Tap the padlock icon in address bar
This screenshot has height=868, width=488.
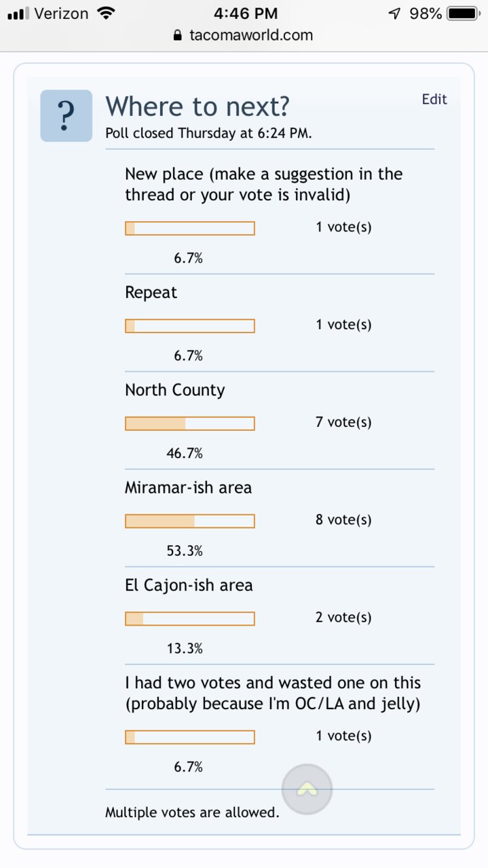pyautogui.click(x=179, y=35)
